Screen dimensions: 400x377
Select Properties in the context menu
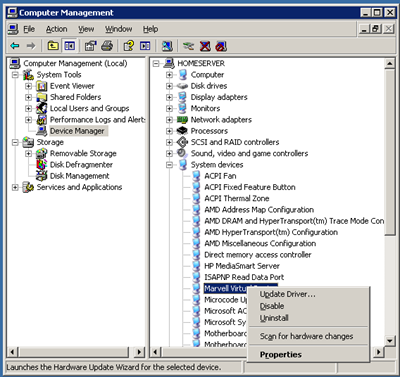pyautogui.click(x=281, y=355)
